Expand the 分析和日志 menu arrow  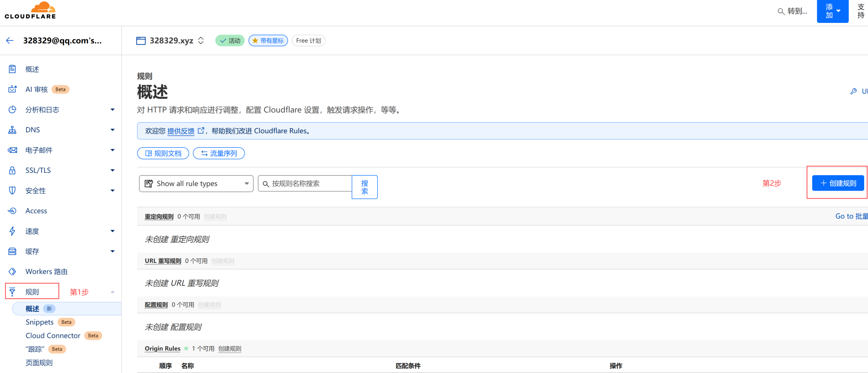pos(112,109)
